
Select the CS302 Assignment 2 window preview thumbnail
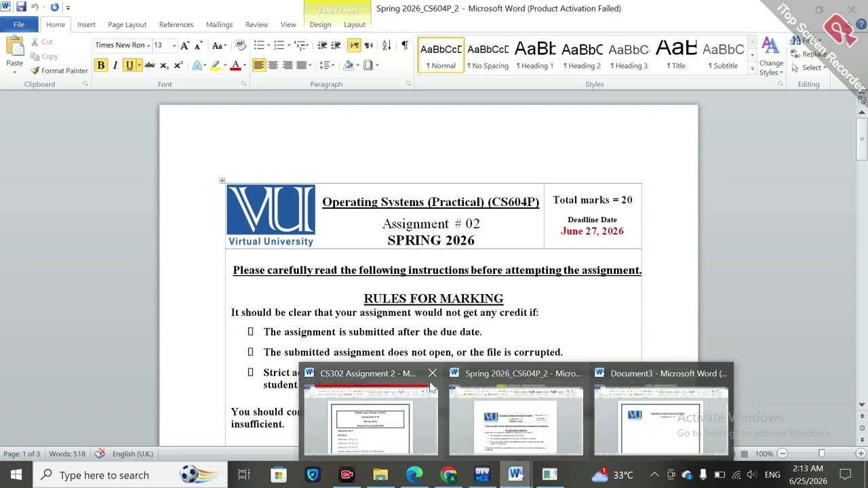tap(370, 420)
